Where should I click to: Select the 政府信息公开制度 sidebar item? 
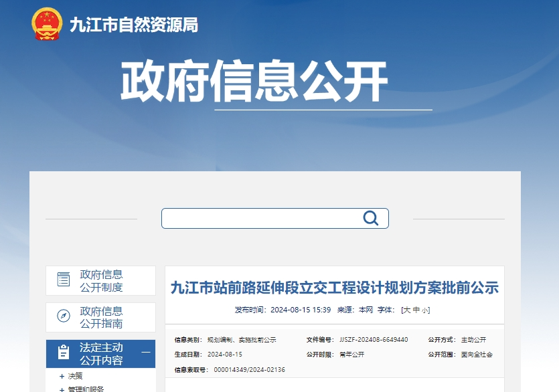[100, 280]
